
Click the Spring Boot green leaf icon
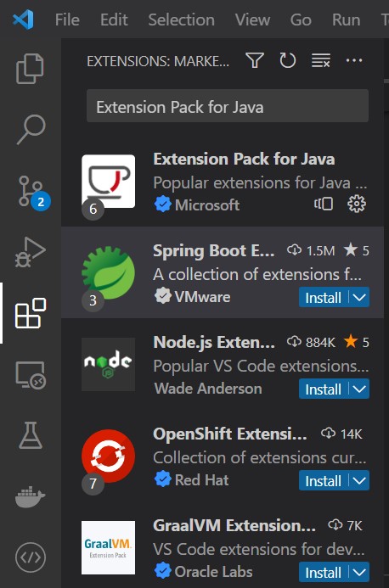pos(108,272)
